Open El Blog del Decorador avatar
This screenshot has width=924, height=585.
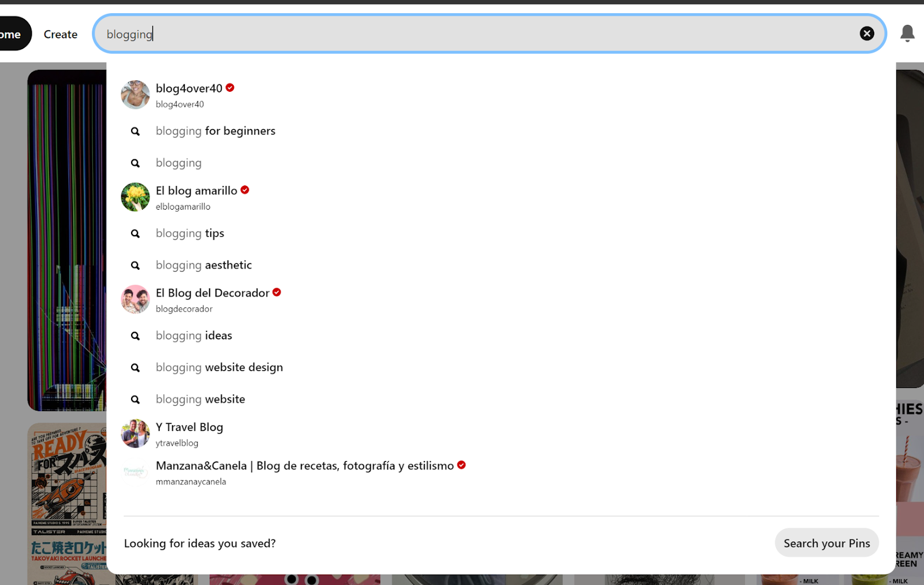(x=135, y=299)
